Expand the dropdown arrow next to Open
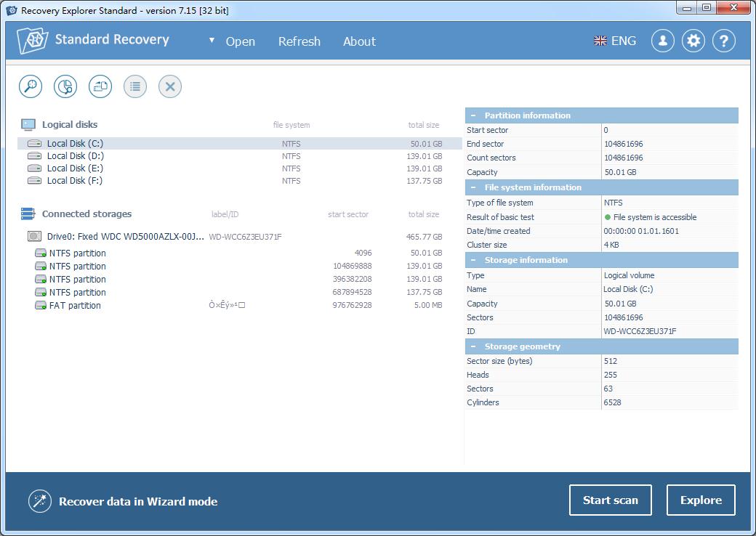756x536 pixels. click(212, 41)
